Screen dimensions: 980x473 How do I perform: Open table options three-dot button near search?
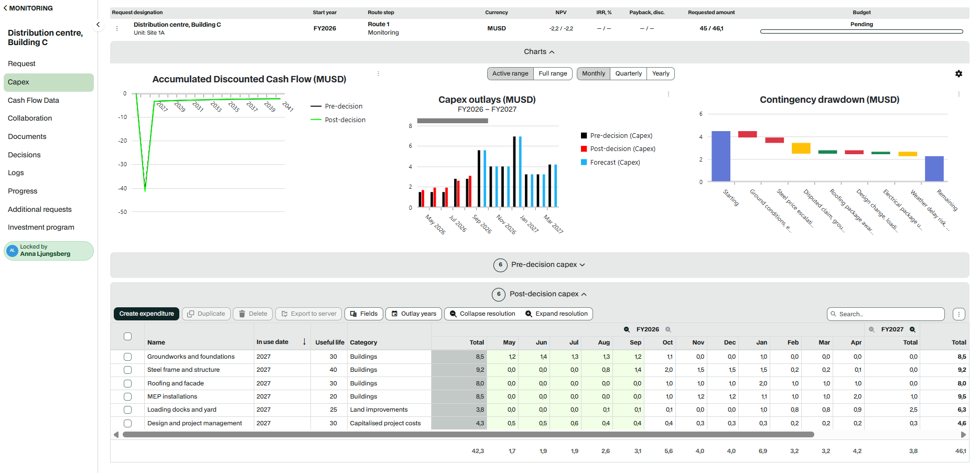point(959,314)
